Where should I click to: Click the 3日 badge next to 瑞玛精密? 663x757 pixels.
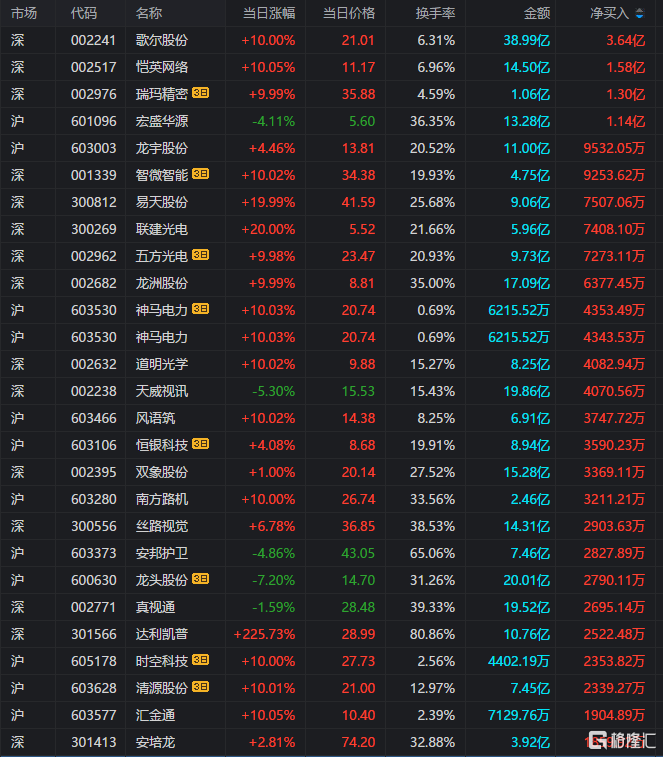(x=200, y=93)
